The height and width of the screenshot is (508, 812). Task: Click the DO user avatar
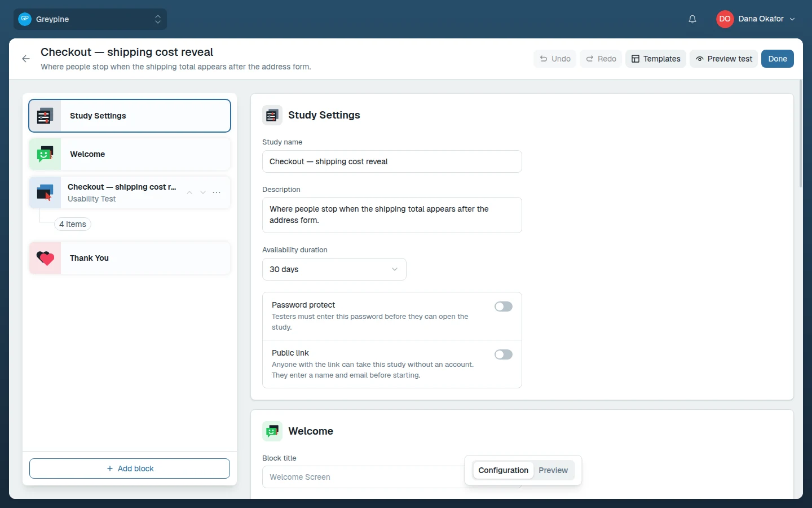coord(725,19)
